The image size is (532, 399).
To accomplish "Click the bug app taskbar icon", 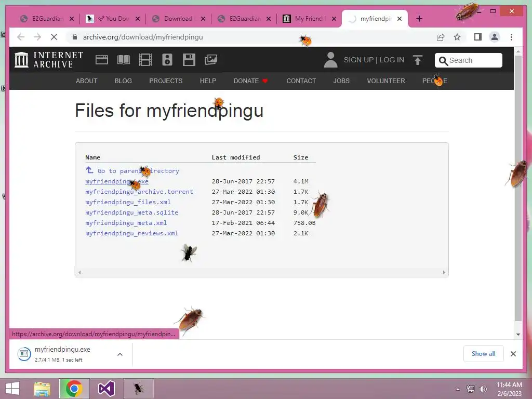I will click(138, 389).
